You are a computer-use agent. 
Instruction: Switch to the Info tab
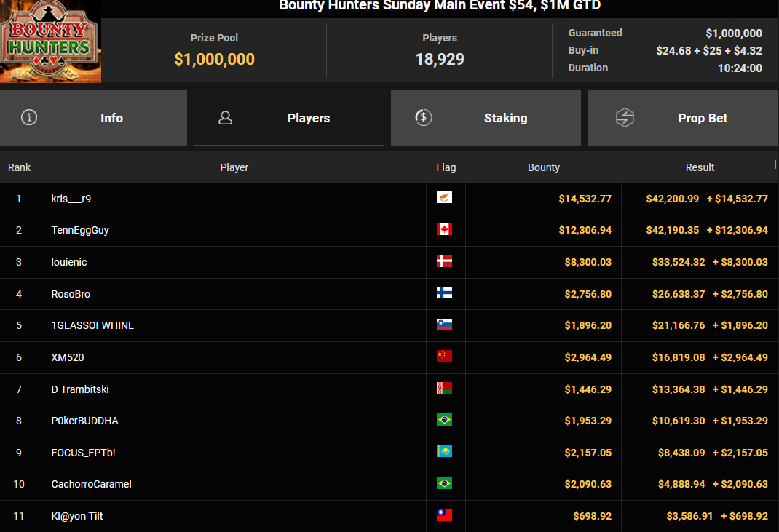[93, 118]
